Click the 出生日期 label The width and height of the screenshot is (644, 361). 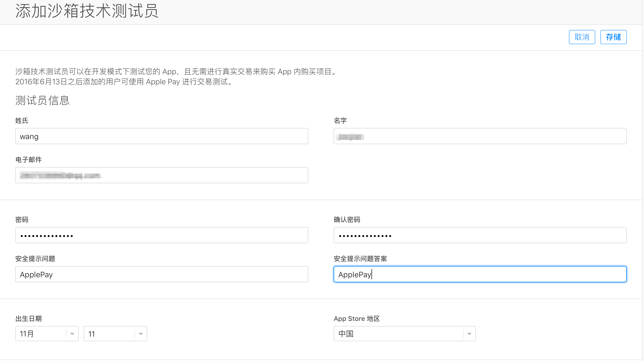coord(28,318)
